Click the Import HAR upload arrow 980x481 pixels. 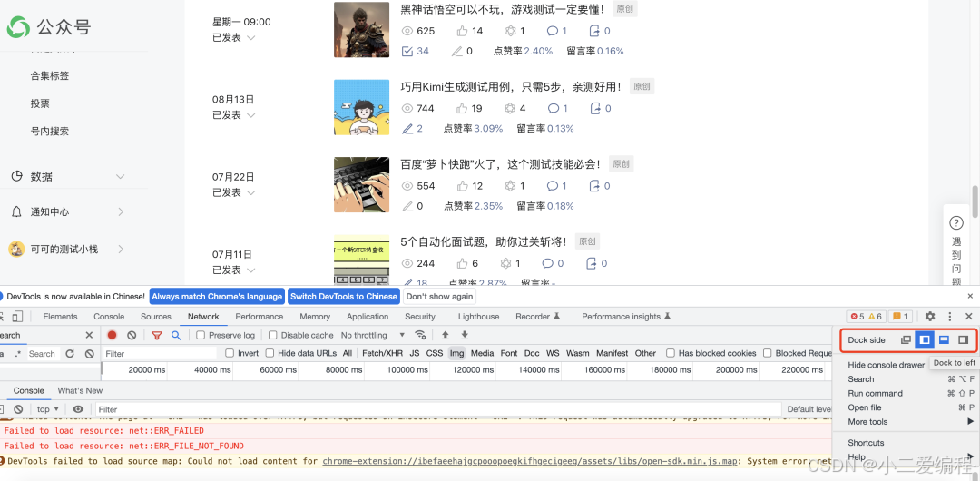tap(445, 335)
